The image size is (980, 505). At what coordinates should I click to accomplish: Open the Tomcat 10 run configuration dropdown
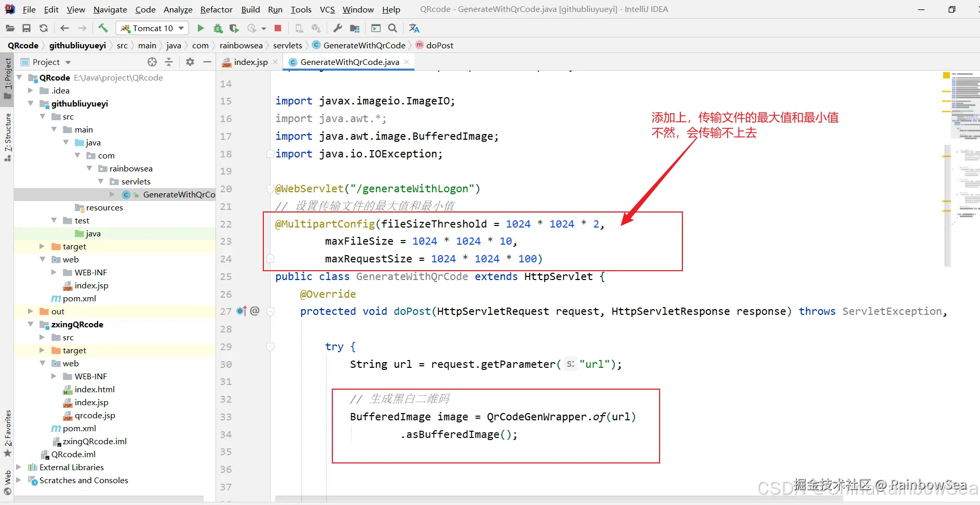[152, 28]
